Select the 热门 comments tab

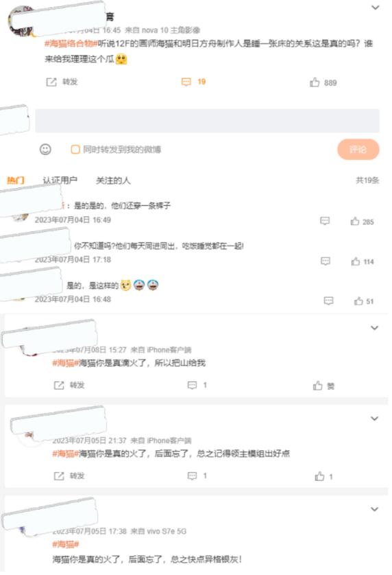16,180
